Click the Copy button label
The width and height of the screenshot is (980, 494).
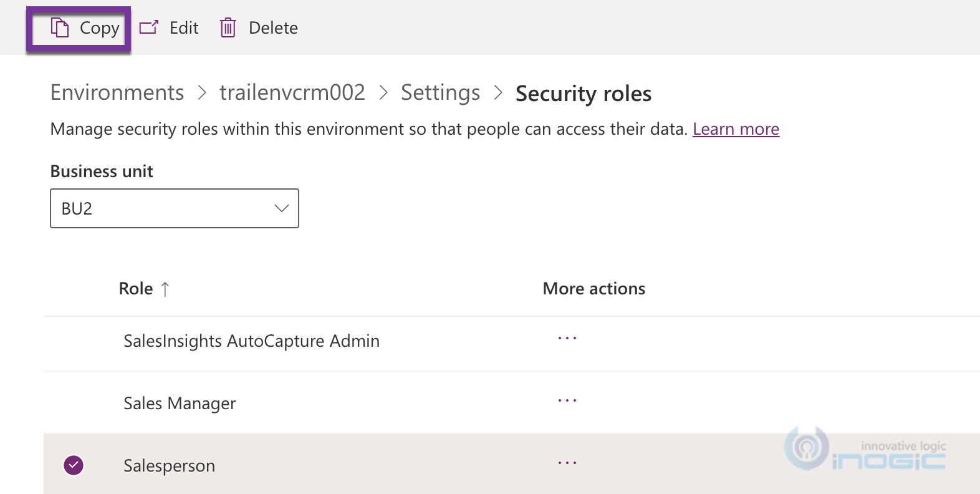pos(99,28)
